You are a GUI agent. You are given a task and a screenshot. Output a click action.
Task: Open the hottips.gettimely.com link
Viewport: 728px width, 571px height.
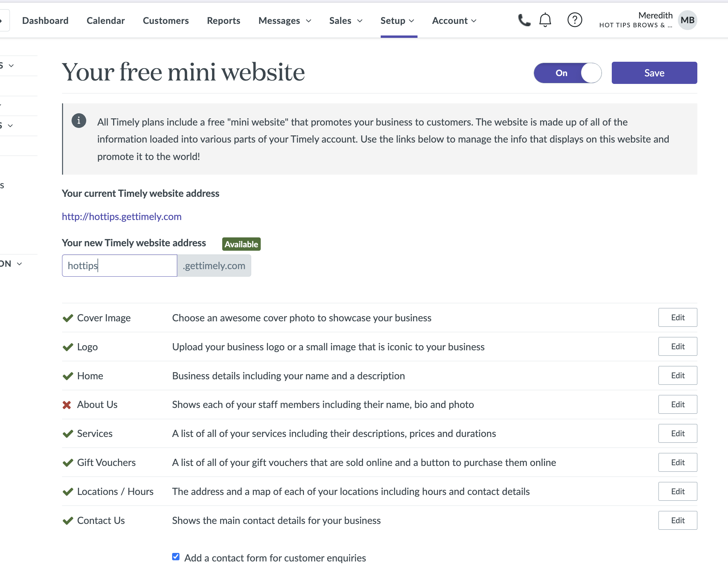pos(122,217)
